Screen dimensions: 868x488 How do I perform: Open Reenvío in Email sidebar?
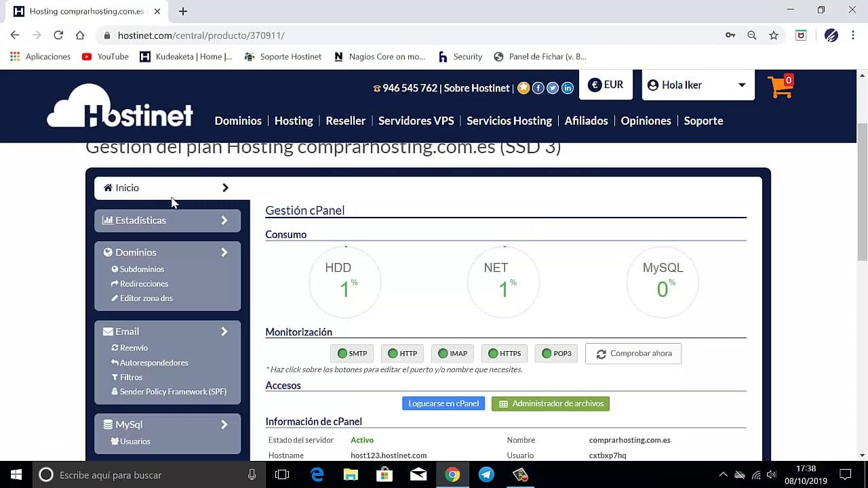click(x=130, y=348)
